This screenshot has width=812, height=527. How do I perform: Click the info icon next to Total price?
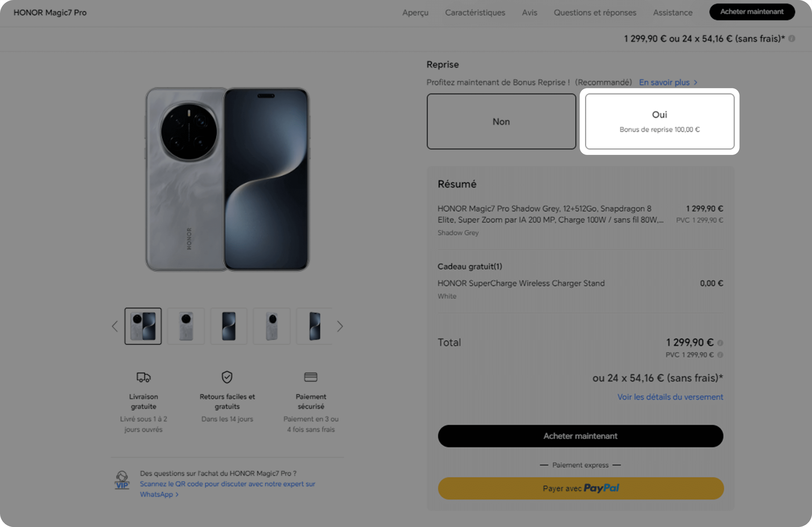coord(720,343)
